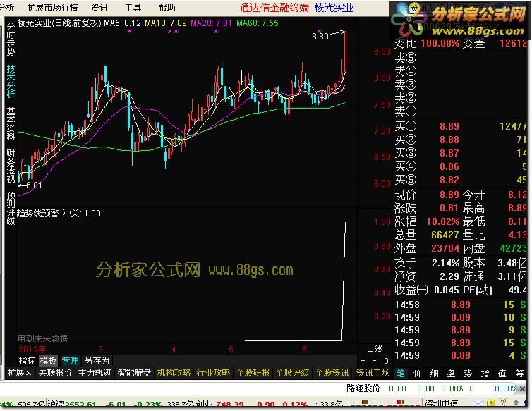Open the 主力轨迹 tab
The width and height of the screenshot is (532, 411).
click(95, 373)
